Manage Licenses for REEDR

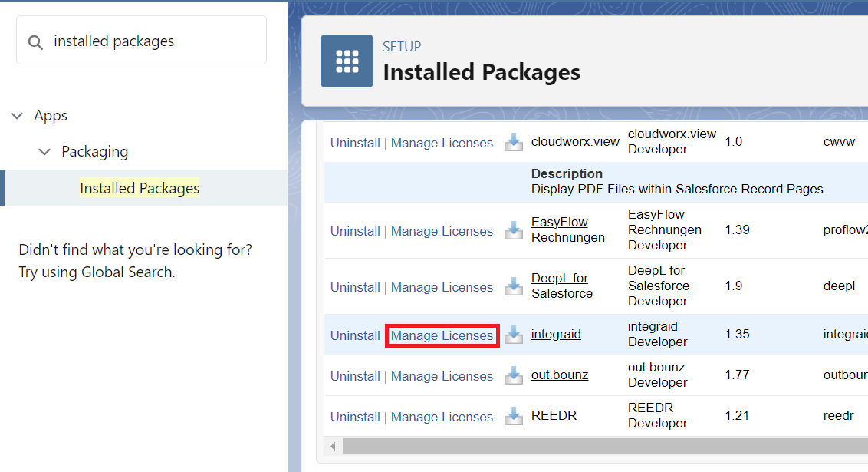(x=442, y=418)
